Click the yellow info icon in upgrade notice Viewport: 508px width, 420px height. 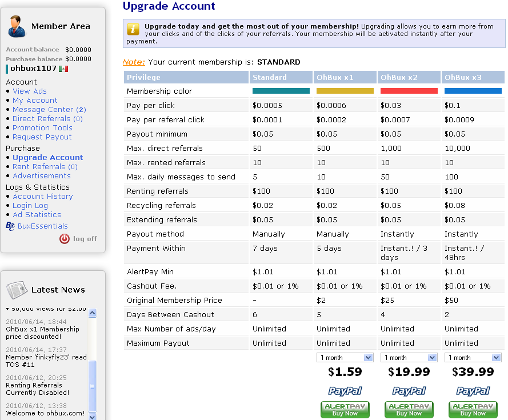pyautogui.click(x=133, y=29)
